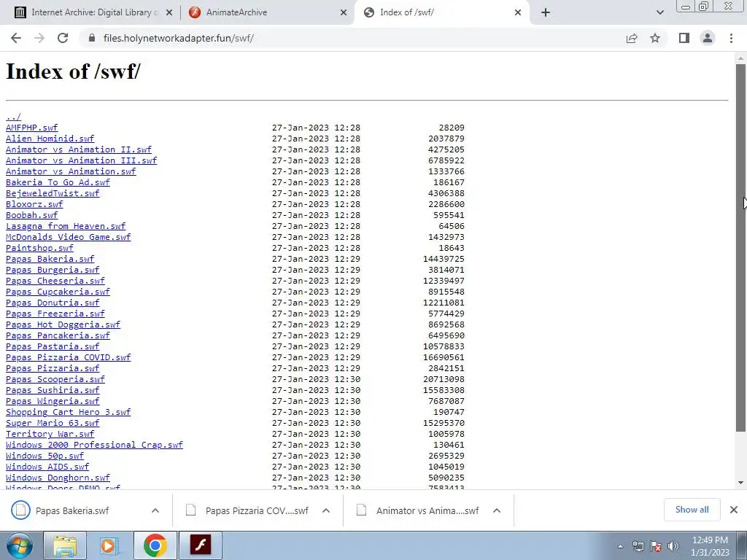Open Windows Explorer from taskbar
747x560 pixels.
coord(65,545)
